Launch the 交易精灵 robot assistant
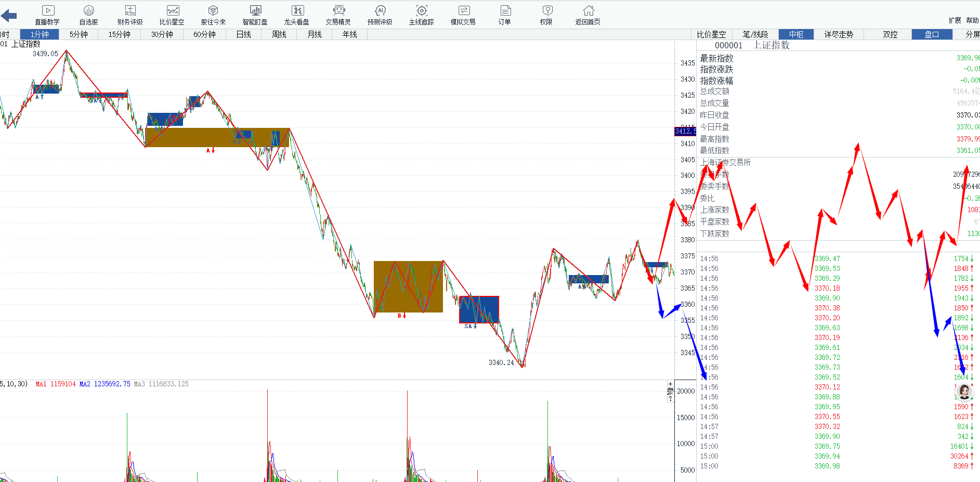Screen dimensions: 980x482 pyautogui.click(x=338, y=15)
